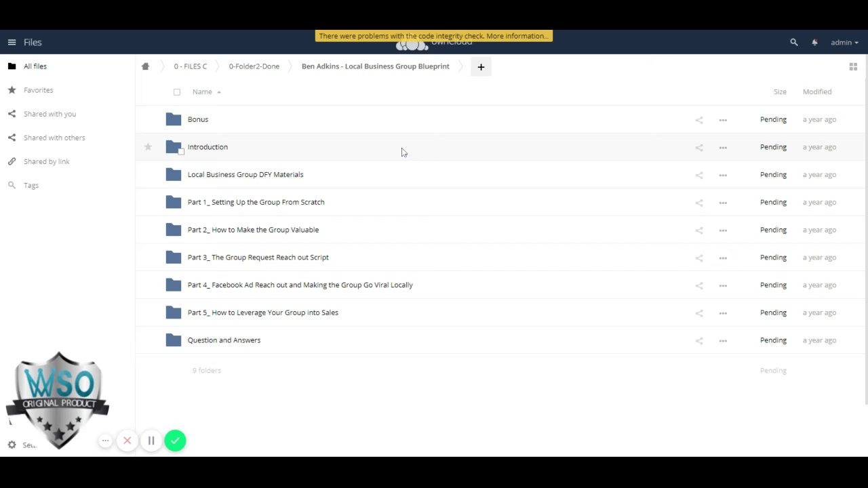This screenshot has height=488, width=868.
Task: Share the Part 3_ folder
Action: pyautogui.click(x=699, y=258)
